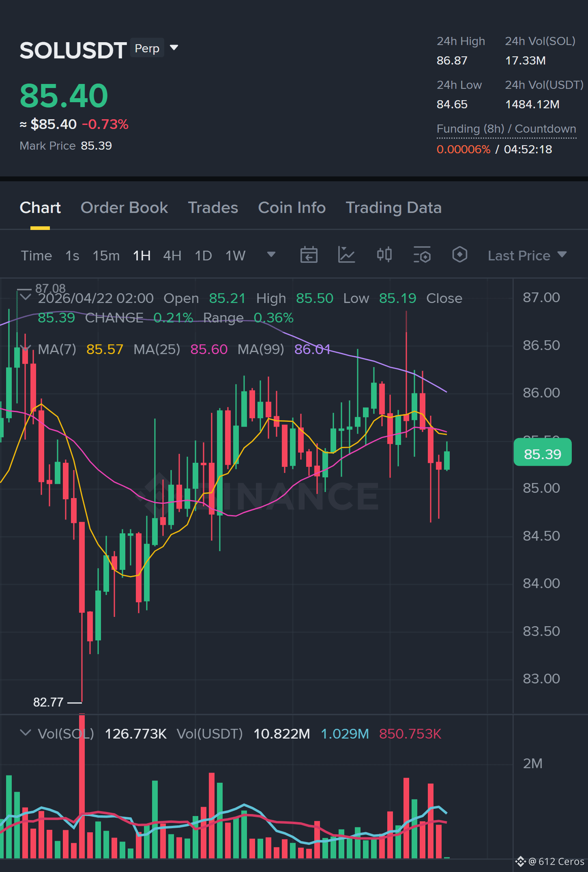The width and height of the screenshot is (588, 872).
Task: Switch to the Order Book tab
Action: (x=124, y=208)
